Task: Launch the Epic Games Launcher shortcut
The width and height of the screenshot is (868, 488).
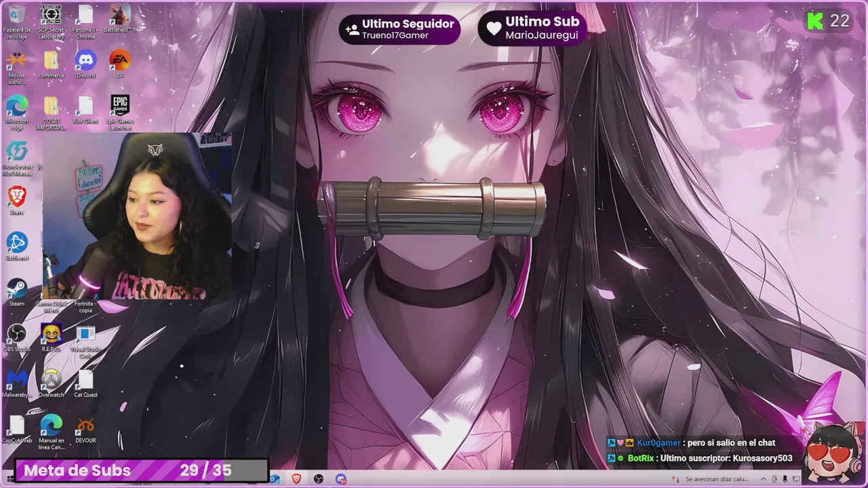Action: tap(120, 113)
